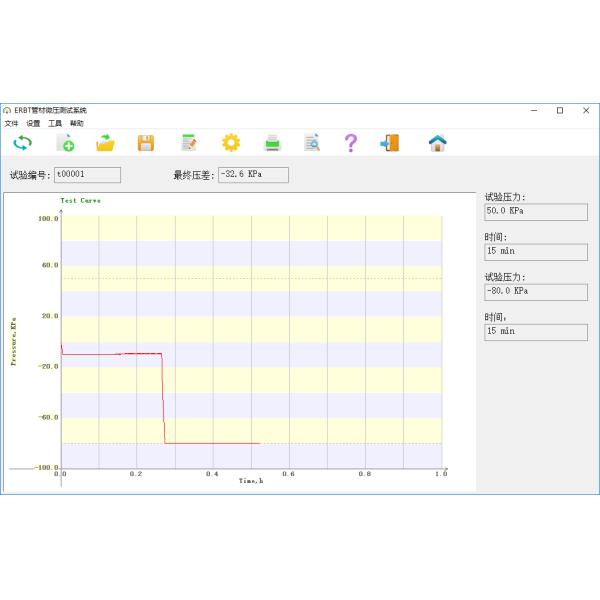600x600 pixels.
Task: Open the 设置 menu
Action: point(33,123)
